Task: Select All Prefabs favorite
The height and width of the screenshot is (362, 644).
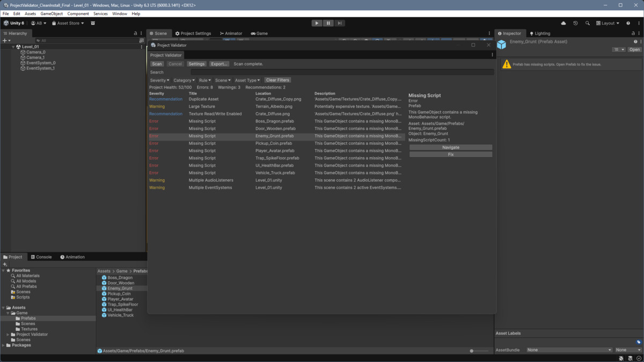Action: click(24, 286)
